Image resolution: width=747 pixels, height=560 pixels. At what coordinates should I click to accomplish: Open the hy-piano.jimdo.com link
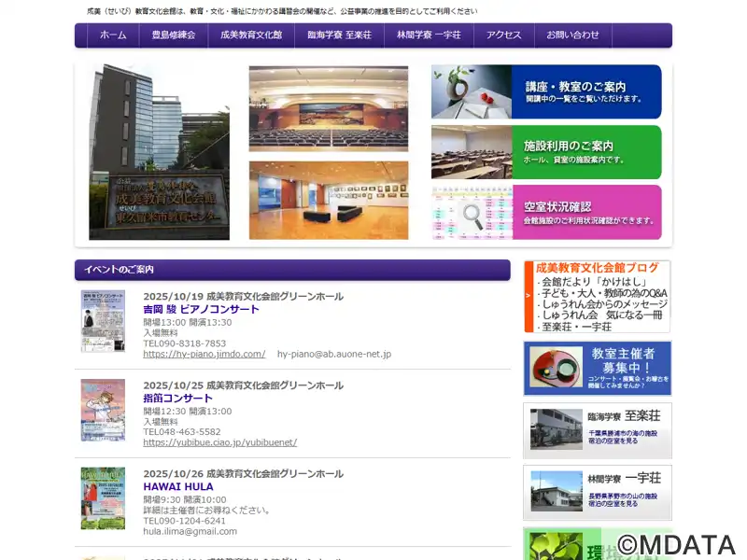point(204,355)
